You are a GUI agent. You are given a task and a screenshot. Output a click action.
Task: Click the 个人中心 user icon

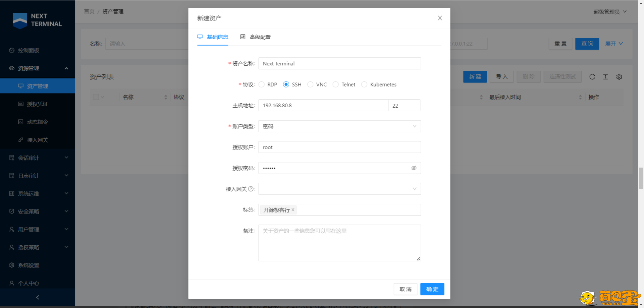12,283
